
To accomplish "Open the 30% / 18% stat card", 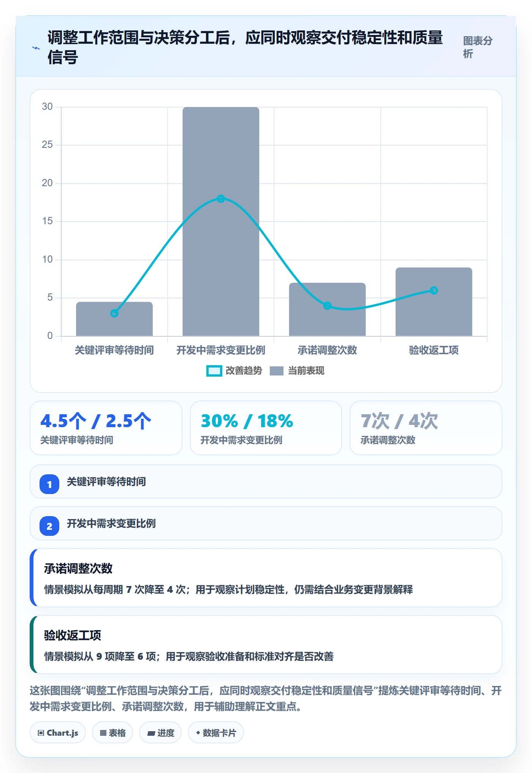I will [x=266, y=428].
